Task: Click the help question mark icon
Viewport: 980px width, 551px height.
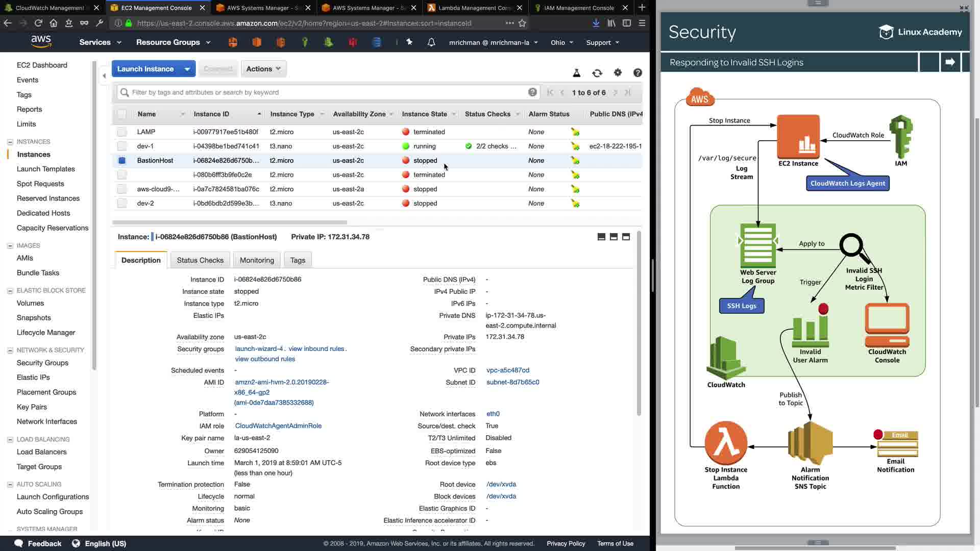Action: (x=638, y=73)
